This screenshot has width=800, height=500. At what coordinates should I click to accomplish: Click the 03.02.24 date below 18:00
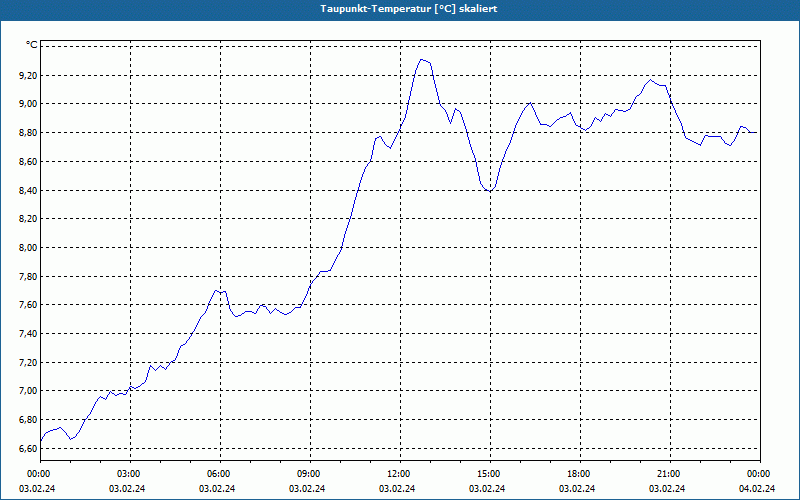(x=577, y=488)
